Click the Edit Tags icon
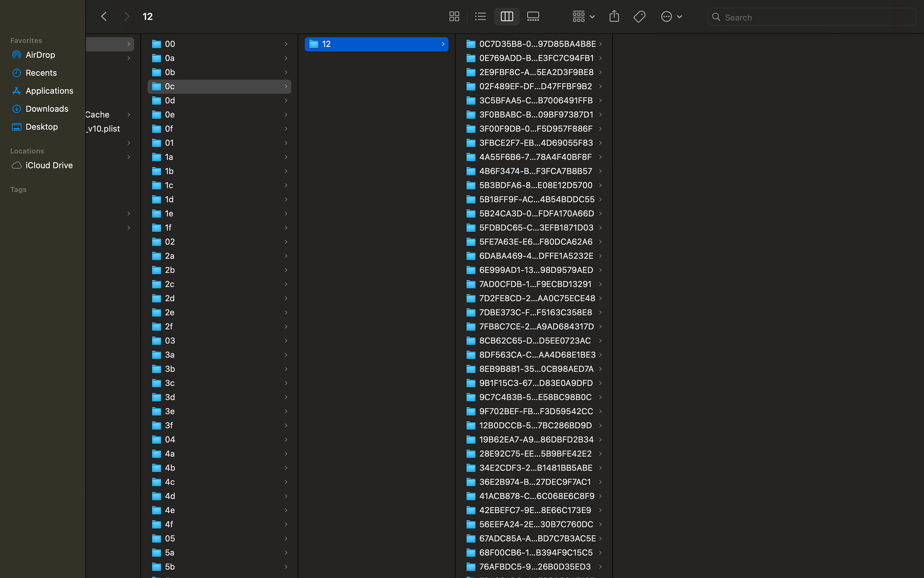924x578 pixels. coord(639,17)
